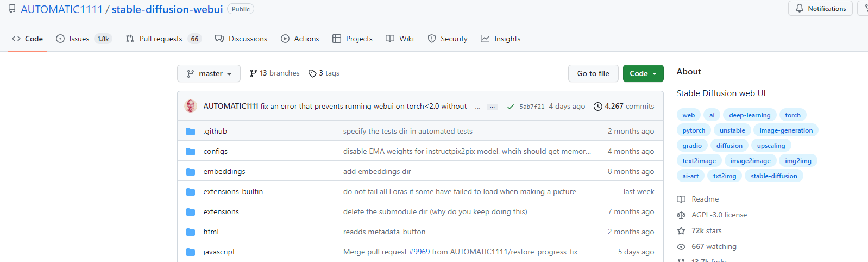The width and height of the screenshot is (868, 262).
Task: Click folder icon of embeddings row
Action: pyautogui.click(x=191, y=171)
